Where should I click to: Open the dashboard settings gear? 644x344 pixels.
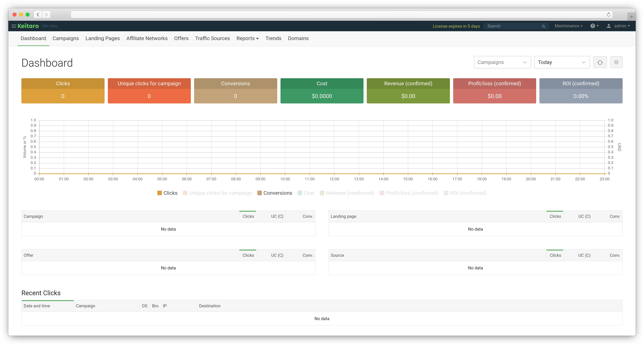tap(616, 62)
